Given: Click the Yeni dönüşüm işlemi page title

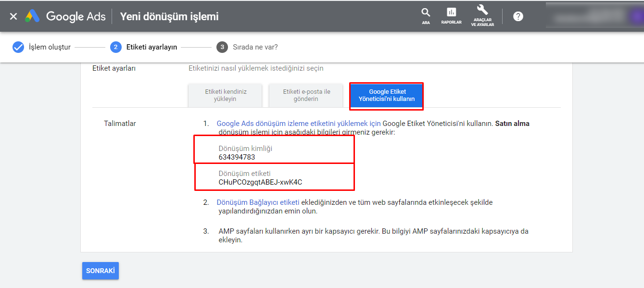Looking at the screenshot, I should coord(169,16).
